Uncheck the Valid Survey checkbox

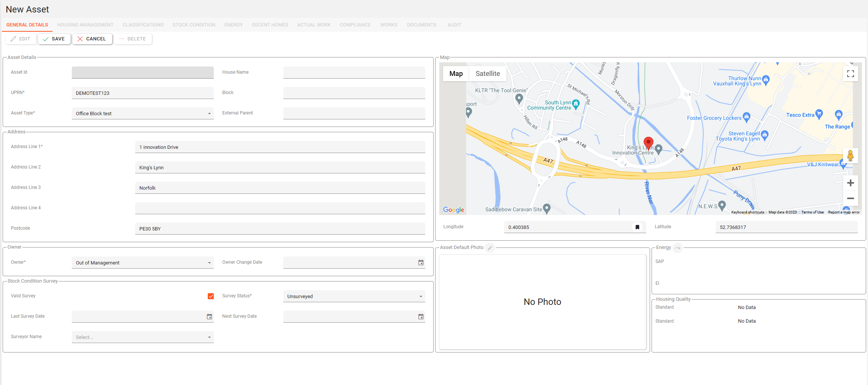(x=211, y=296)
